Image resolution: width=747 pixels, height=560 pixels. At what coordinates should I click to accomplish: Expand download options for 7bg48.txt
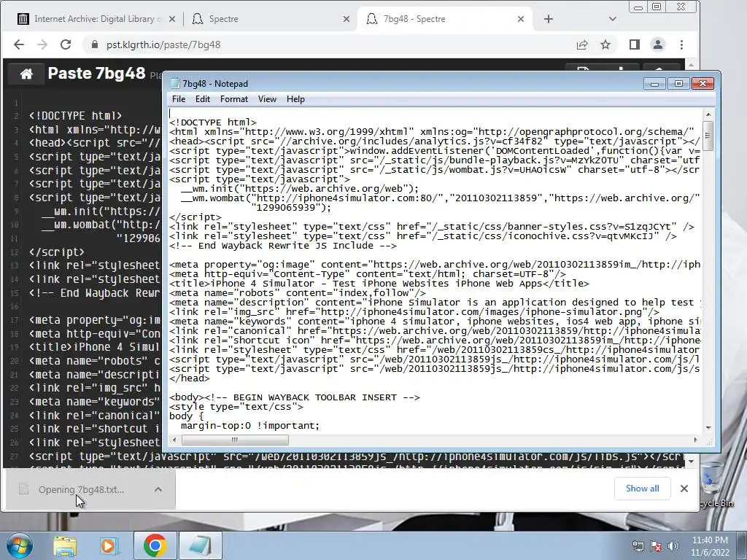pyautogui.click(x=158, y=489)
